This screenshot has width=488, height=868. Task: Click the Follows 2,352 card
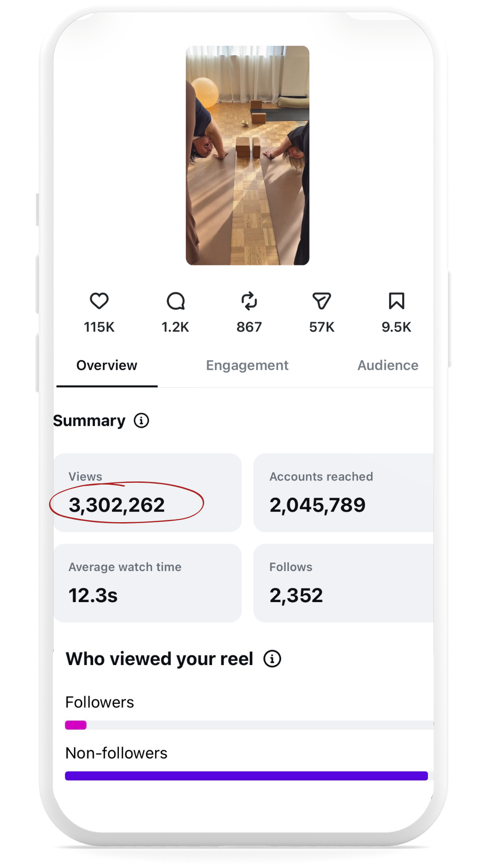pyautogui.click(x=343, y=583)
